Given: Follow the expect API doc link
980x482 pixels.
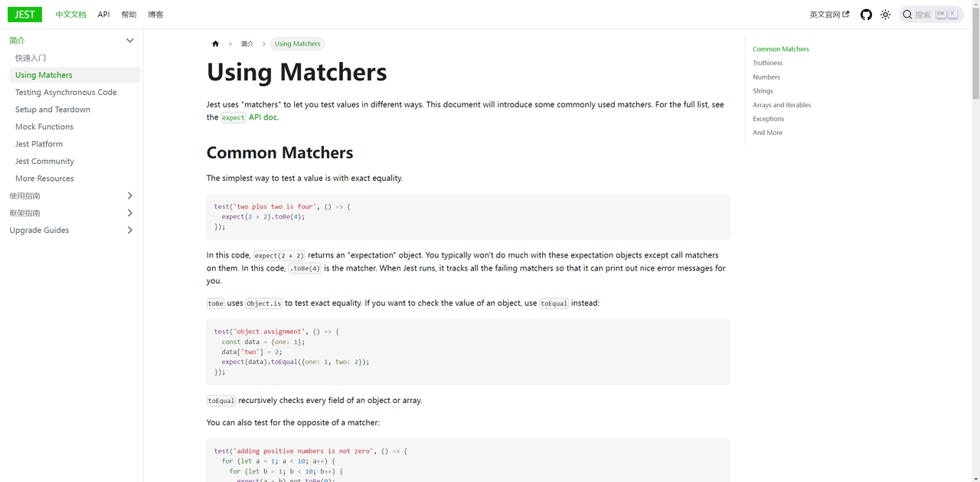Looking at the screenshot, I should coord(250,117).
